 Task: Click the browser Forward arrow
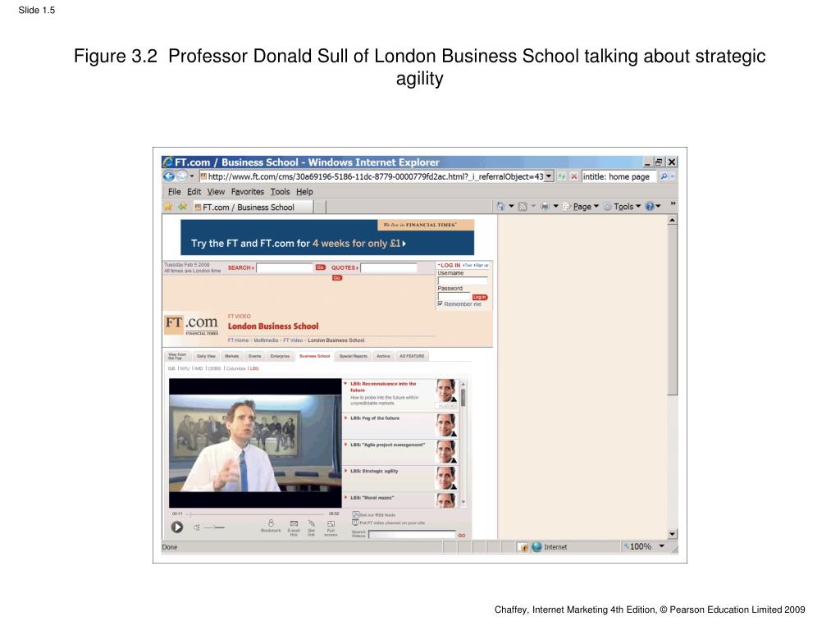point(182,176)
